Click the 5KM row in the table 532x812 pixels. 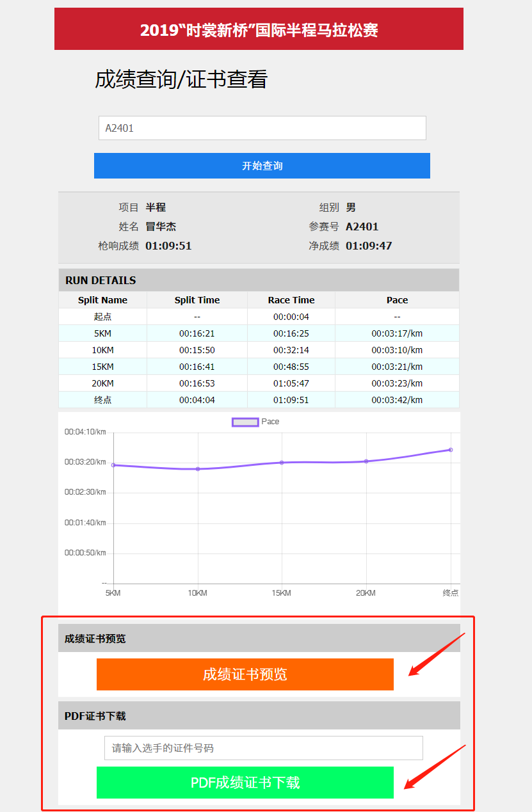(259, 333)
